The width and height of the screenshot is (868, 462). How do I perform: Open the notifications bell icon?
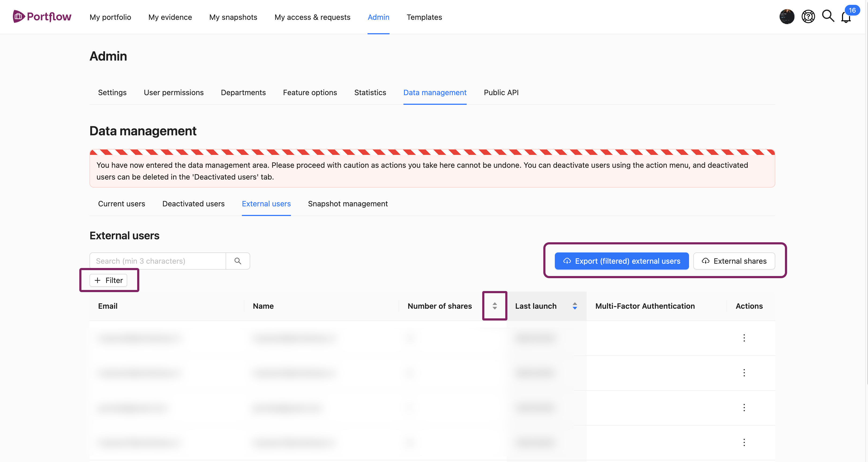point(846,17)
